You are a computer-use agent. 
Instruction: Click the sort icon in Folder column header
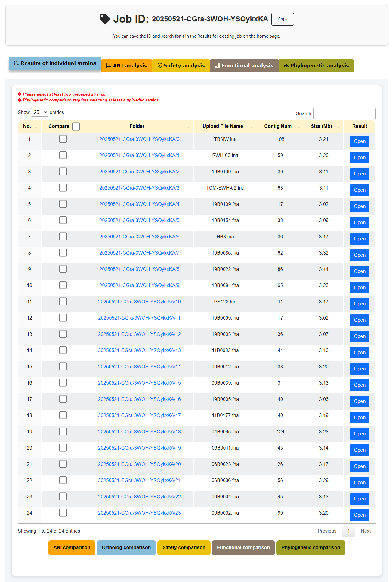point(189,126)
